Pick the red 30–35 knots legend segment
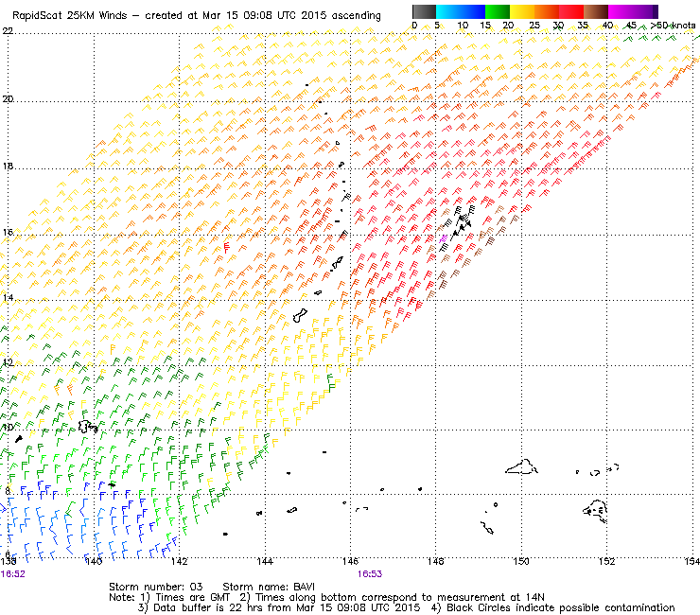Viewport: 700px width, 615px height. click(571, 11)
